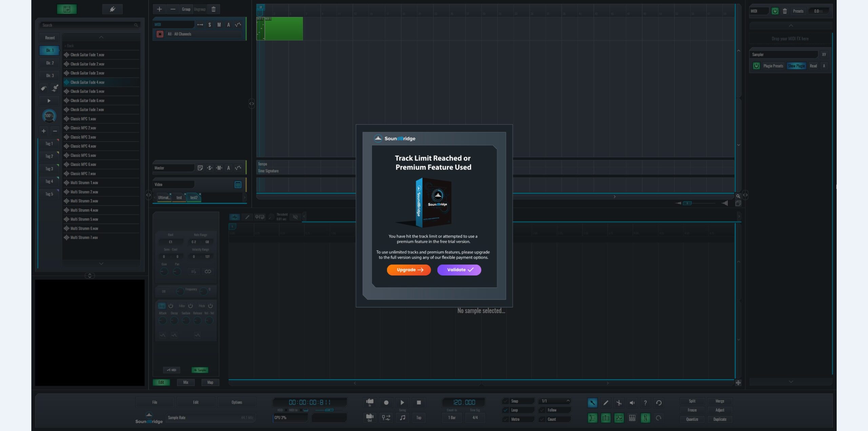This screenshot has width=868, height=431.
Task: Click the purple Validate button
Action: (459, 270)
